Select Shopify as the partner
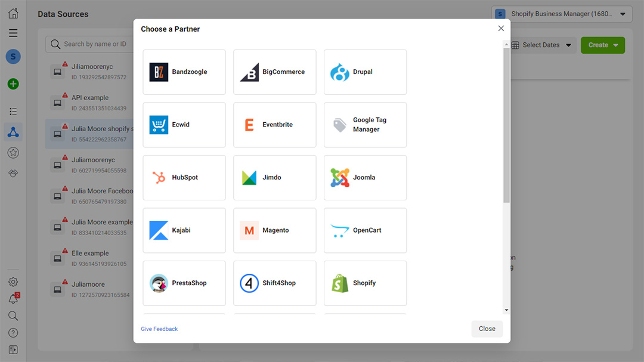The height and width of the screenshot is (362, 644). [x=365, y=283]
